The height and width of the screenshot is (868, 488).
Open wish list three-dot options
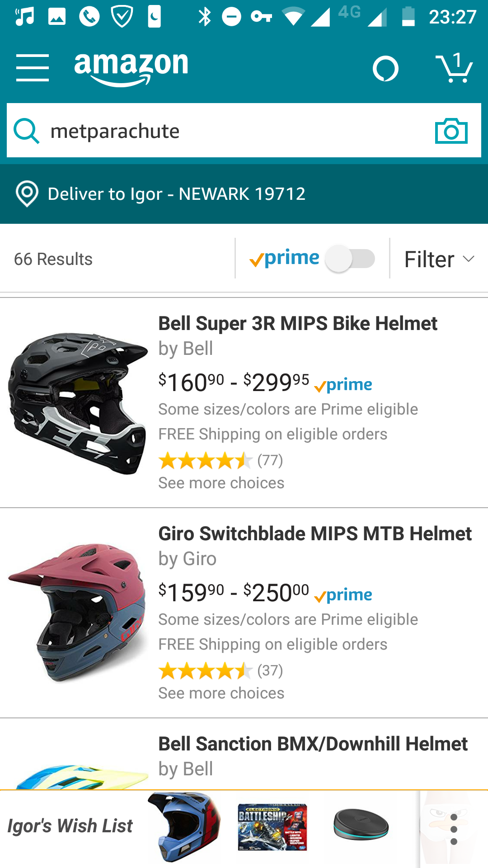click(454, 830)
